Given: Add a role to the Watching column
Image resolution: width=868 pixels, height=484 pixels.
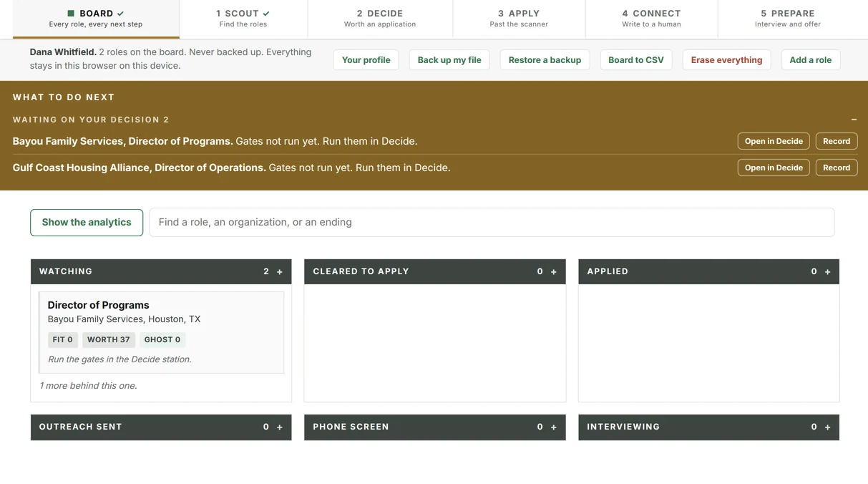Looking at the screenshot, I should [x=280, y=272].
